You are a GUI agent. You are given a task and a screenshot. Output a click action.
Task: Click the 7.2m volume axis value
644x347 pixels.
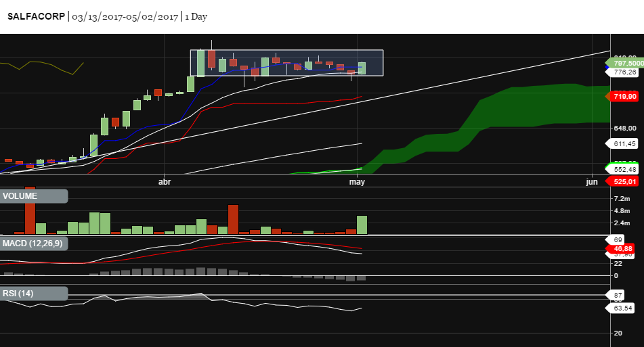click(x=622, y=198)
